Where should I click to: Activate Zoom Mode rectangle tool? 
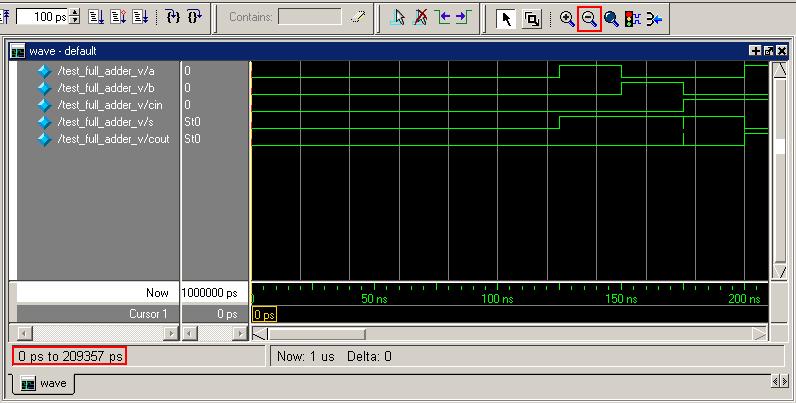[x=532, y=19]
